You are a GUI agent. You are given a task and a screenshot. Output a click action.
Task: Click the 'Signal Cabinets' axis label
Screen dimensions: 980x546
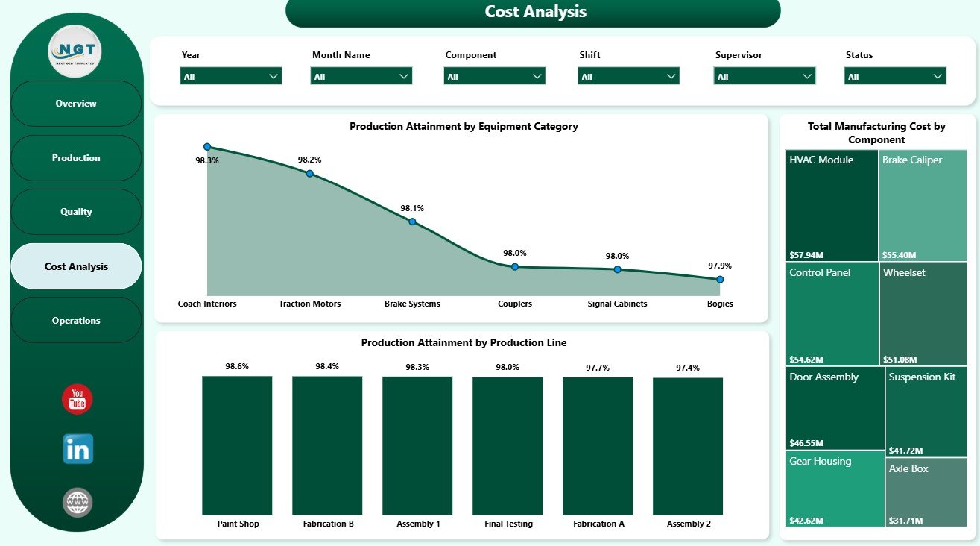(x=617, y=304)
